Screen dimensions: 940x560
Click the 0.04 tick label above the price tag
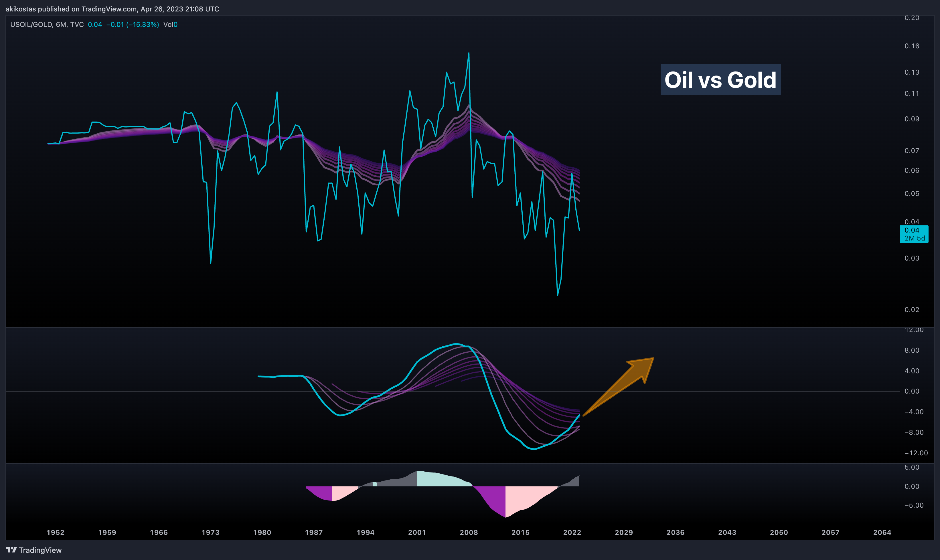pos(912,222)
